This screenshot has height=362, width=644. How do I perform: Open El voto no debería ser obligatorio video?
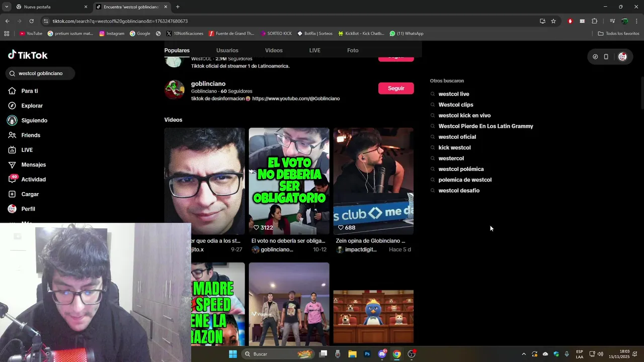coord(289,181)
